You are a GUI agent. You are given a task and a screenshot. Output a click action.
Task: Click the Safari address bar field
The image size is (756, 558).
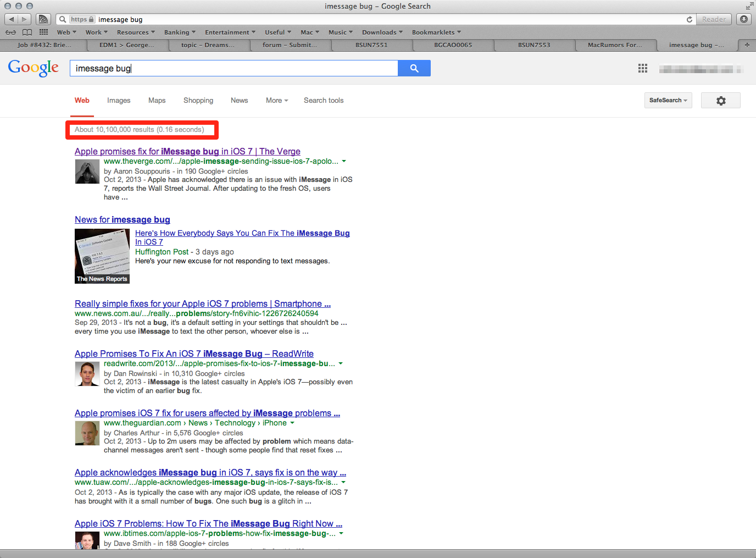click(375, 19)
